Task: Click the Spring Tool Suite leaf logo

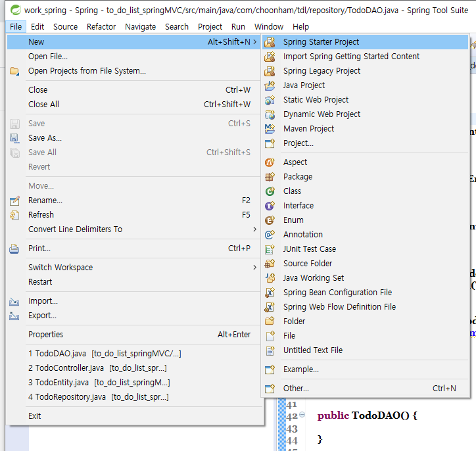Action: (16, 10)
